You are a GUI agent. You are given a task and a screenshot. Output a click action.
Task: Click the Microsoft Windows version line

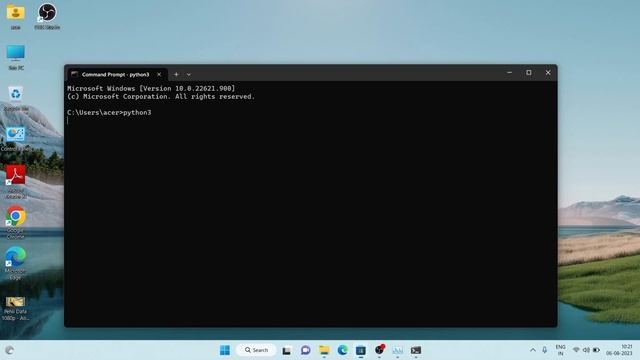(x=151, y=89)
